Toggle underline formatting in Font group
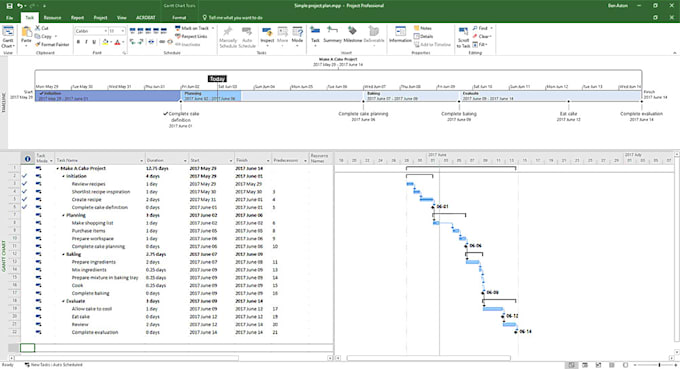This screenshot has width=680, height=369. click(x=94, y=42)
